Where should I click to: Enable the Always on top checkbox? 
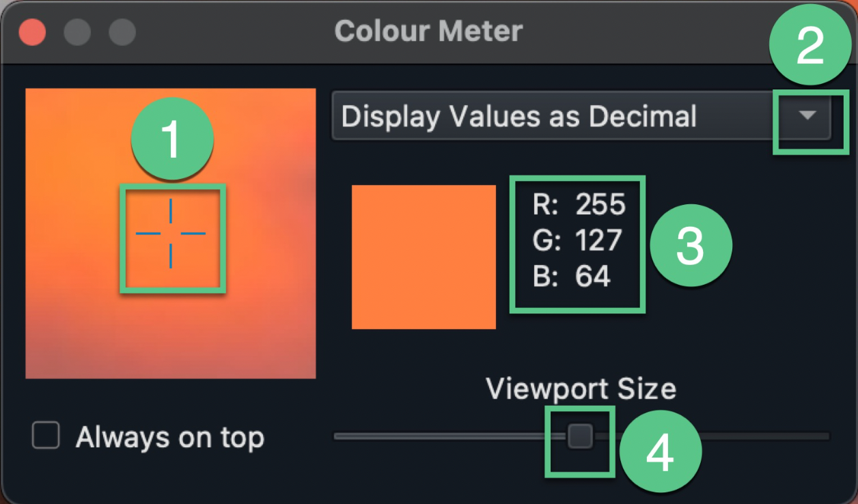tap(46, 436)
